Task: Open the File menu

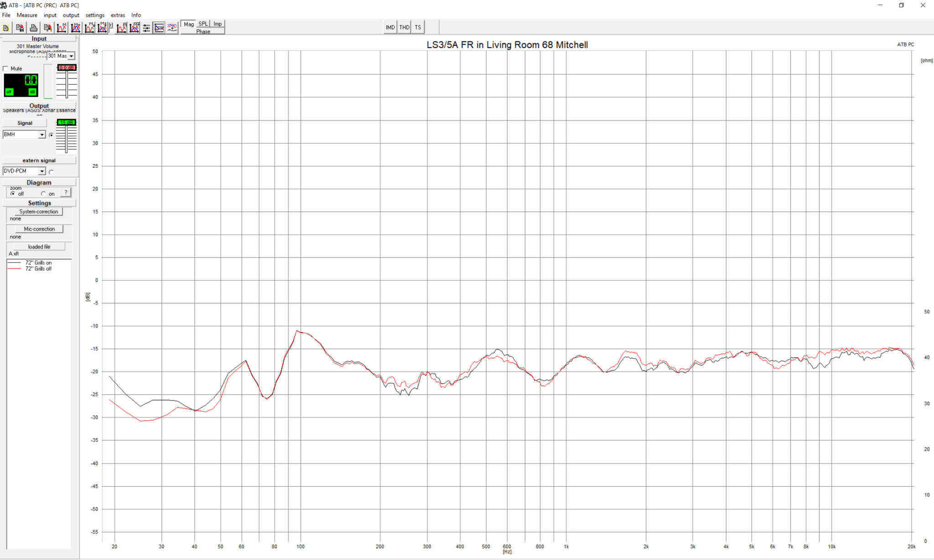Action: pos(6,15)
